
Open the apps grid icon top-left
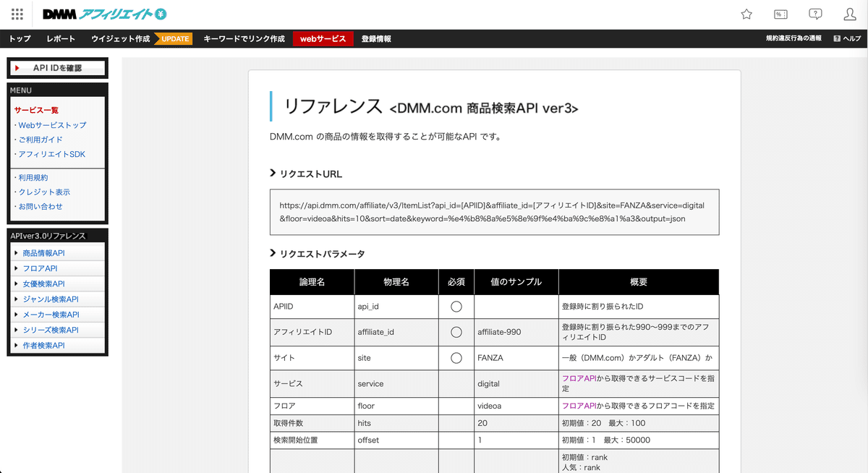(x=15, y=14)
